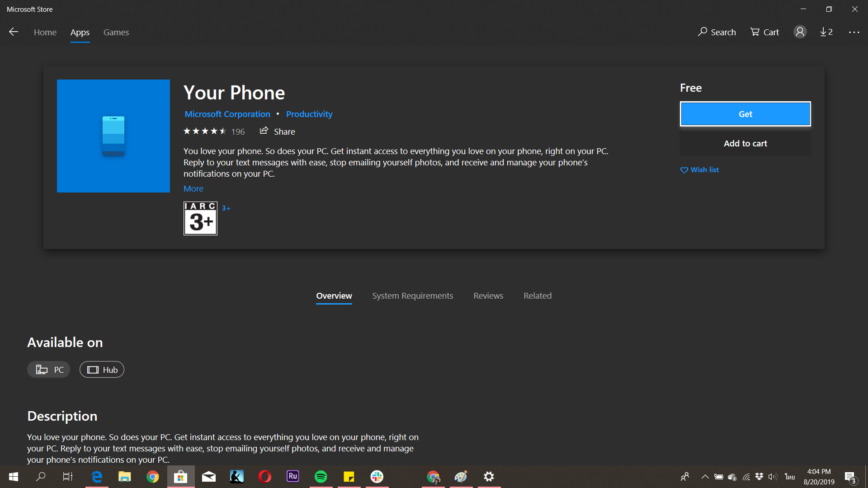Select the Overview section tab

[x=334, y=296]
